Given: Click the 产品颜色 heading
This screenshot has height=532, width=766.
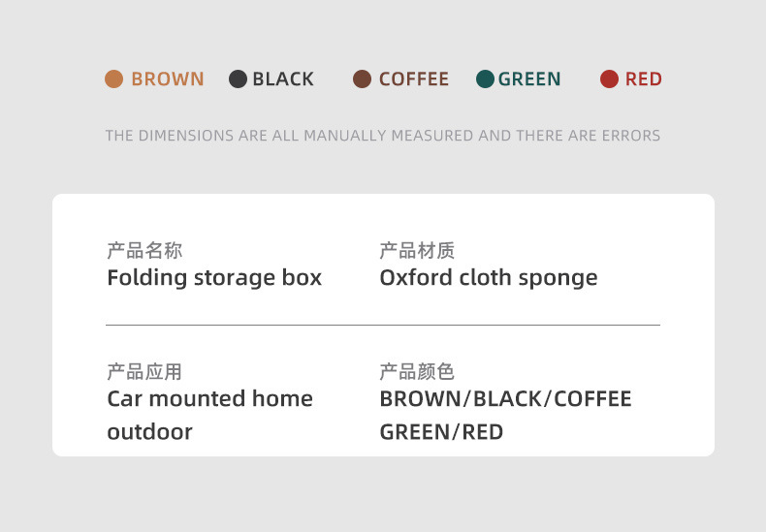Looking at the screenshot, I should 417,372.
